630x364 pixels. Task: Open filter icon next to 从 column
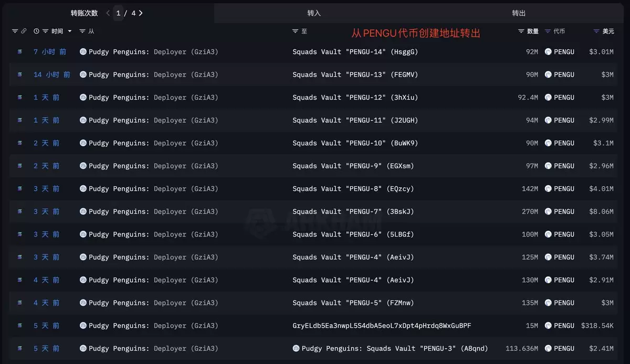click(x=82, y=31)
